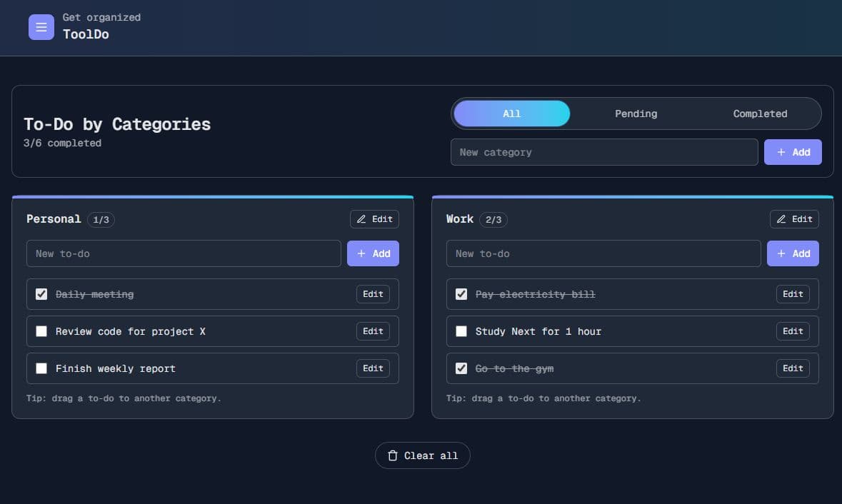Click pencil Edit icon for Personal category
842x504 pixels.
tap(361, 219)
